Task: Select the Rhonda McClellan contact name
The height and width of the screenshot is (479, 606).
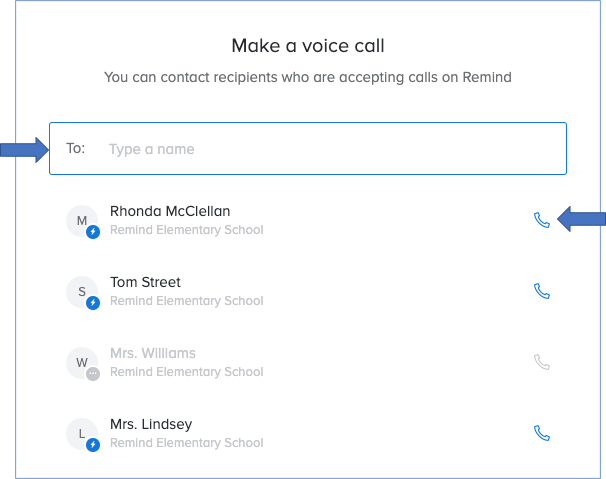Action: pos(170,212)
